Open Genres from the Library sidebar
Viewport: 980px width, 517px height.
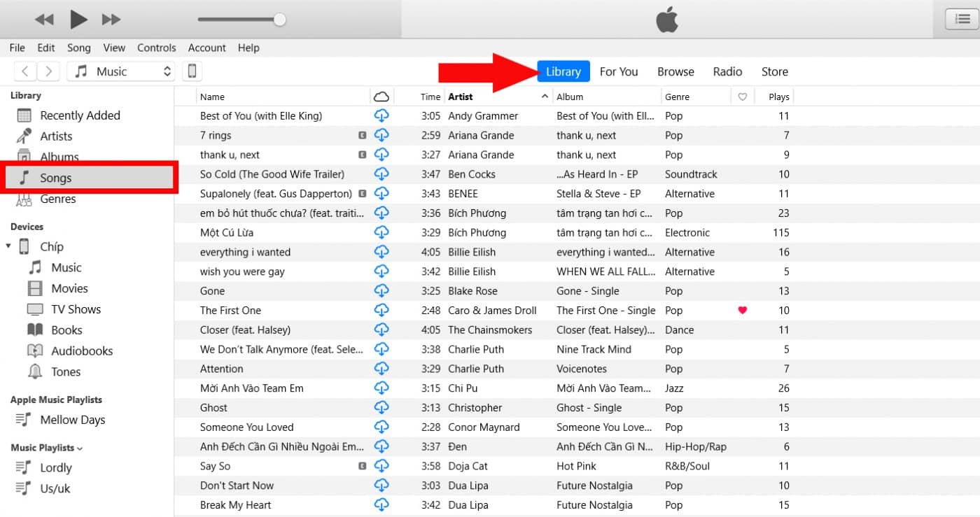click(57, 199)
